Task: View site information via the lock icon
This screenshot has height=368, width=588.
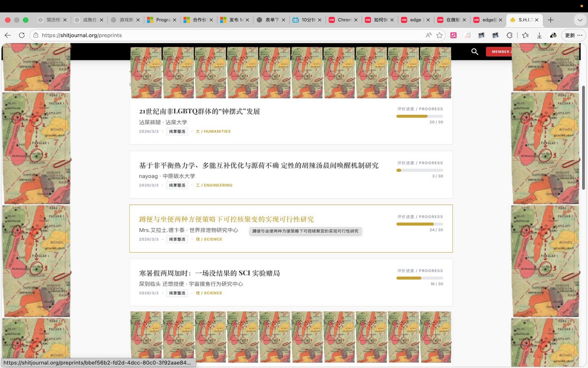Action: (36, 35)
